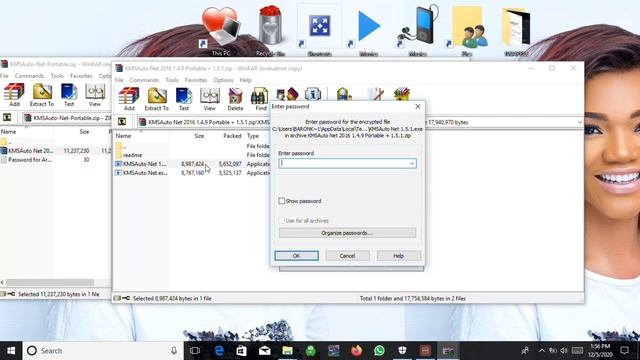Open Windows Start menu
Screen dimensions: 640x360
point(11,351)
